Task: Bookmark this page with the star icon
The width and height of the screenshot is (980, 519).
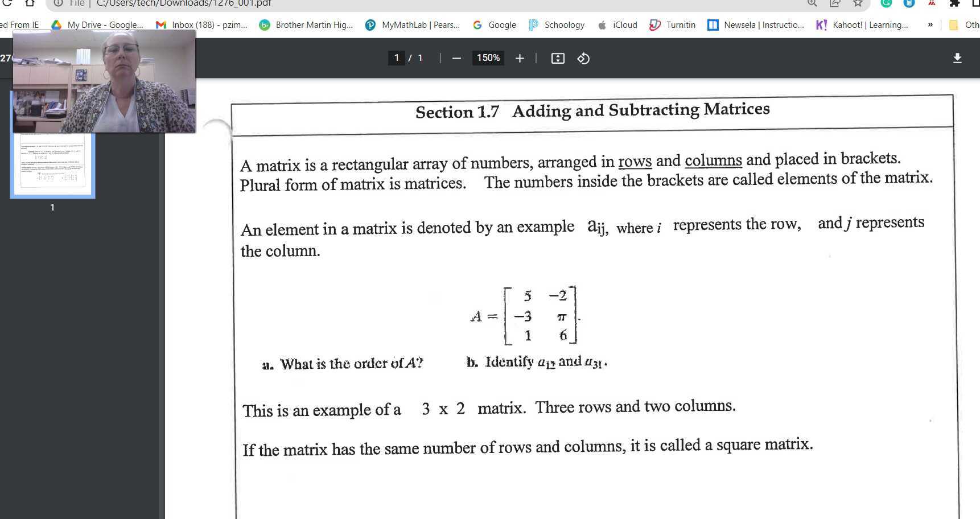Action: [857, 3]
